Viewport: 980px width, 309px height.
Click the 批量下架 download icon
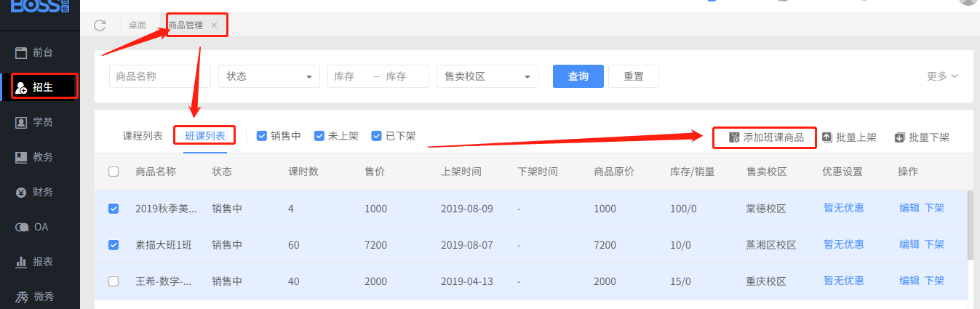(899, 137)
